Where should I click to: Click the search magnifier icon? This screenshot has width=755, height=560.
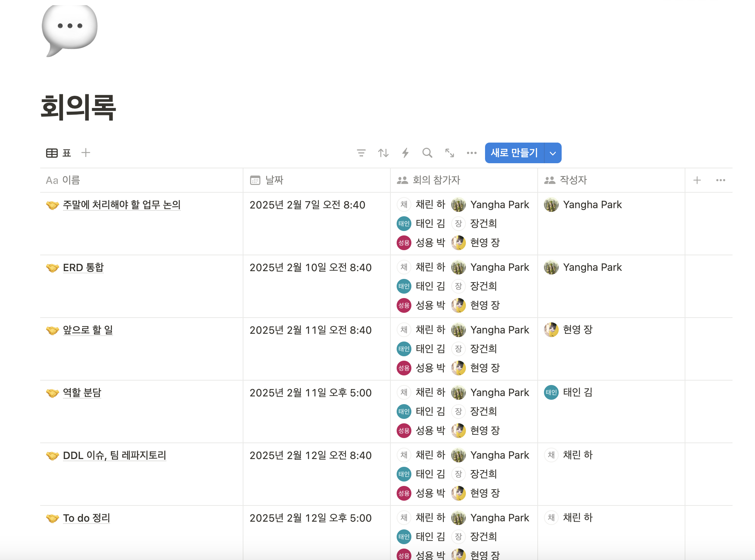(x=427, y=153)
